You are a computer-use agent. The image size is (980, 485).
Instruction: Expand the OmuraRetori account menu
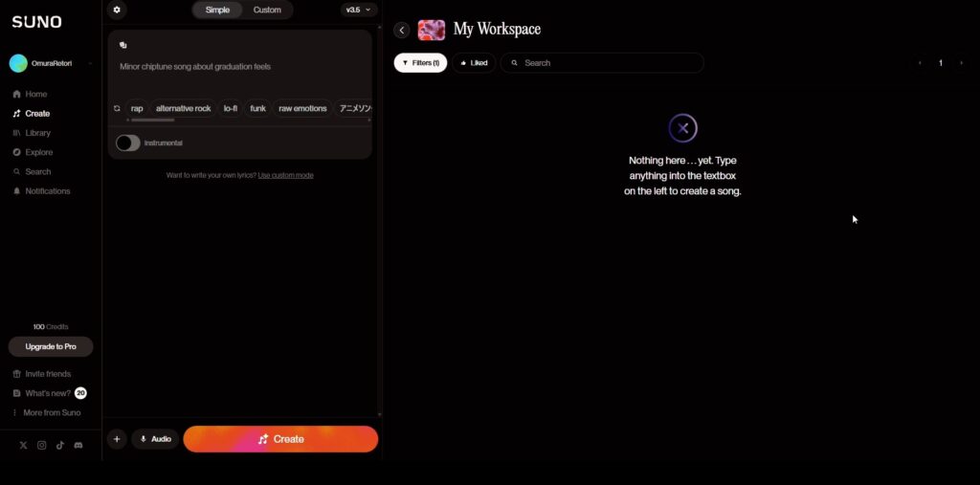[x=90, y=64]
